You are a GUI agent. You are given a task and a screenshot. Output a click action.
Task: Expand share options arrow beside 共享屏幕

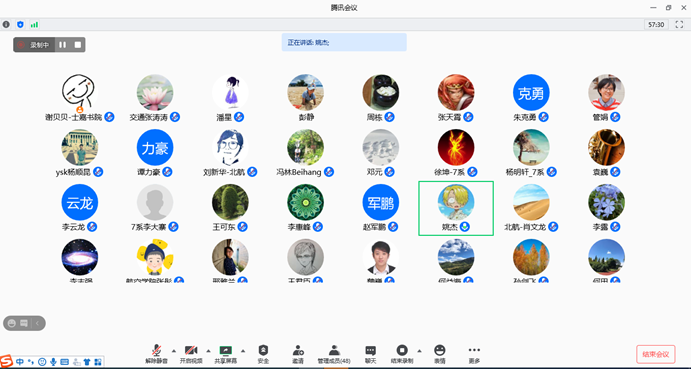point(243,351)
